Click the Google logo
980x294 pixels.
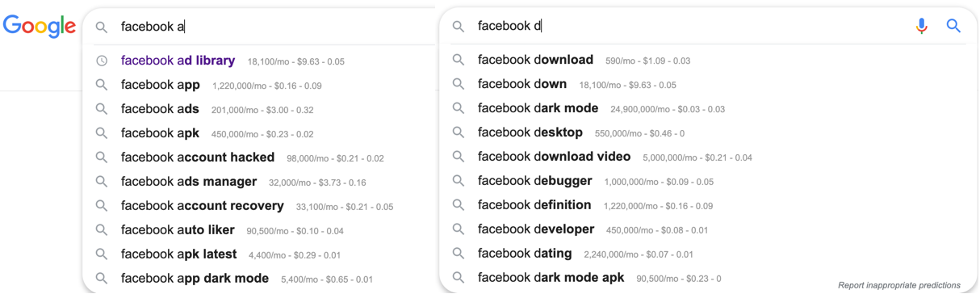(40, 26)
